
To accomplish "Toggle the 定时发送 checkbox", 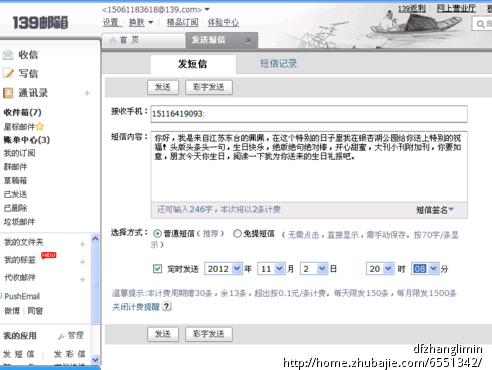I will [157, 269].
